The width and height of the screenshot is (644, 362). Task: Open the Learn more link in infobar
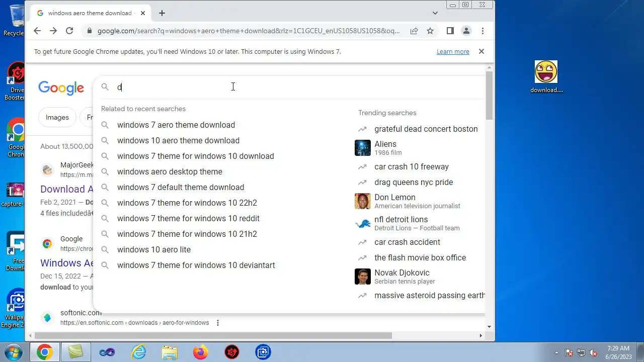[453, 51]
